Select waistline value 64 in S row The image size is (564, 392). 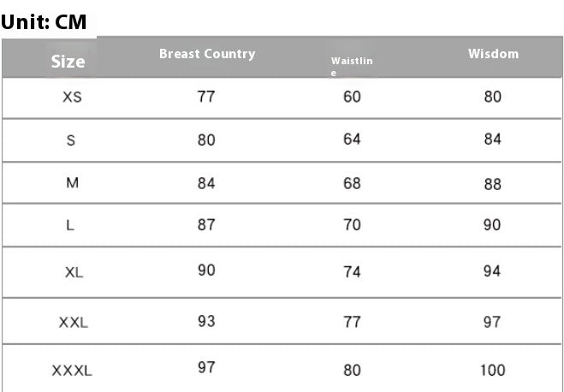click(352, 139)
